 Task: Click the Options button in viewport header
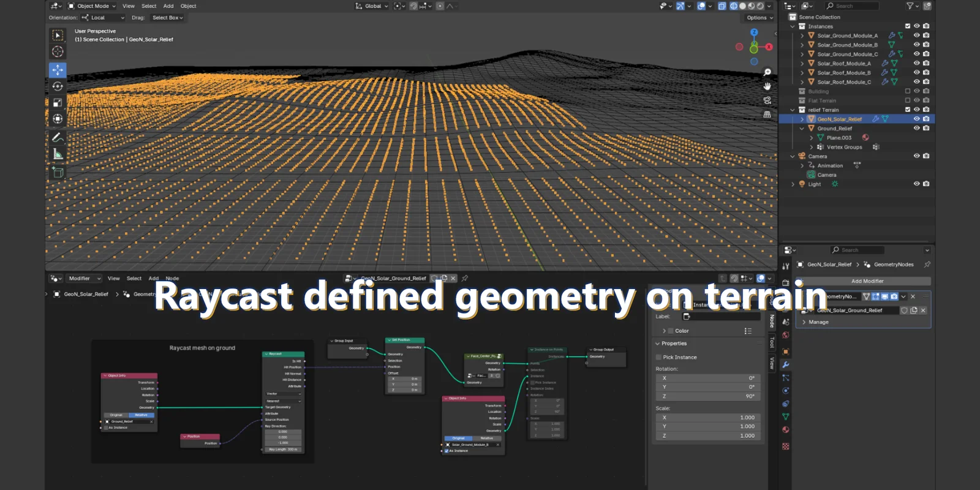[759, 18]
